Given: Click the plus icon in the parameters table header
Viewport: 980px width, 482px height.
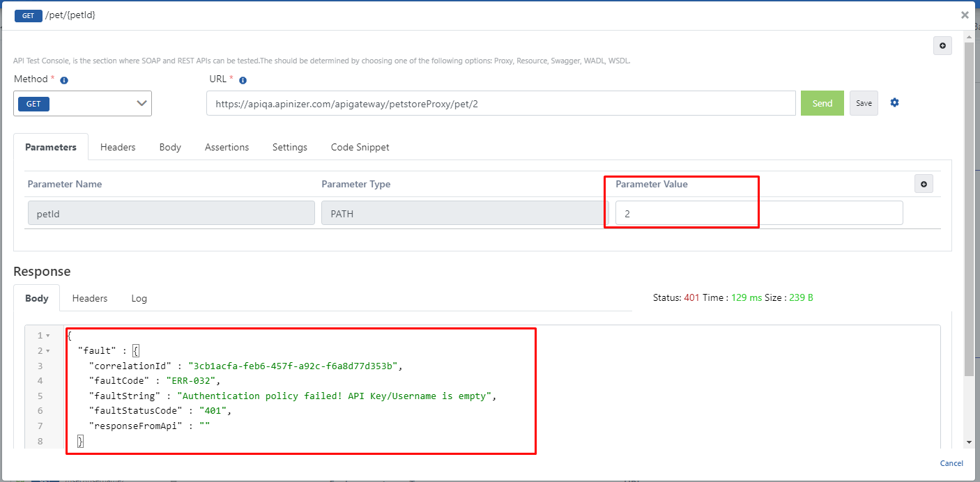Looking at the screenshot, I should coord(924,184).
